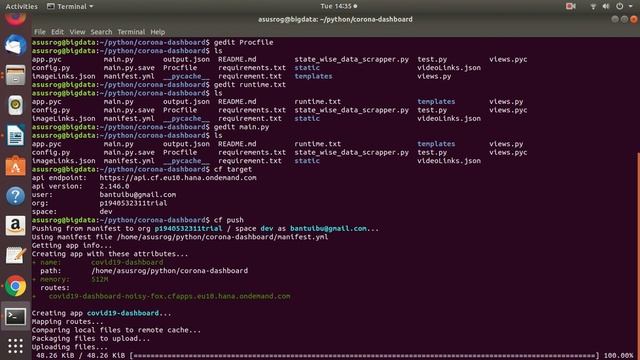This screenshot has width=640, height=360.
Task: Click the screen recording indicator in the top bar
Action: [x=571, y=6]
